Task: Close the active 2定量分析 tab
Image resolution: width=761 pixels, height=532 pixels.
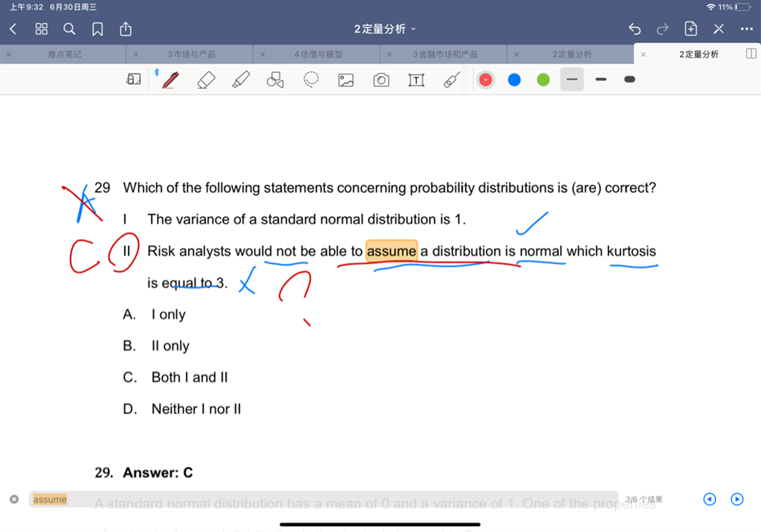Action: (643, 54)
